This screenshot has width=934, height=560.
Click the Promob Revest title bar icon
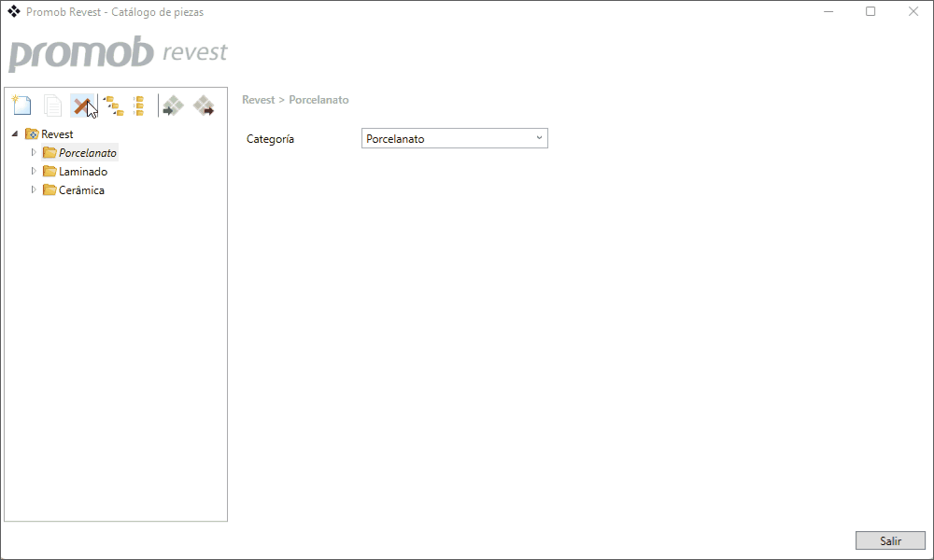pyautogui.click(x=14, y=11)
